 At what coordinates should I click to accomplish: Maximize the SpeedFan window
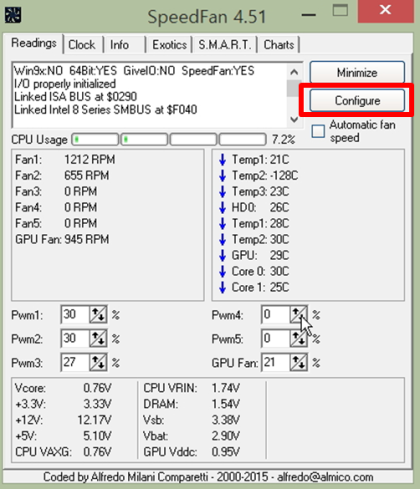click(340, 11)
